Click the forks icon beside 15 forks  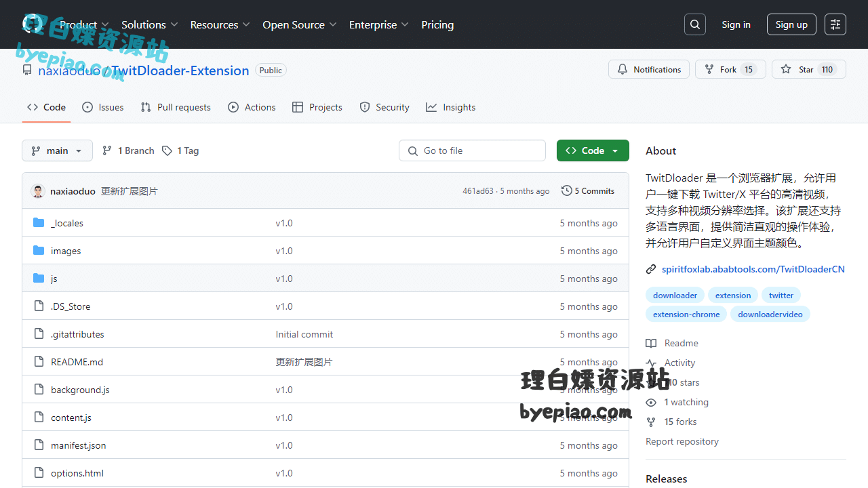tap(651, 422)
